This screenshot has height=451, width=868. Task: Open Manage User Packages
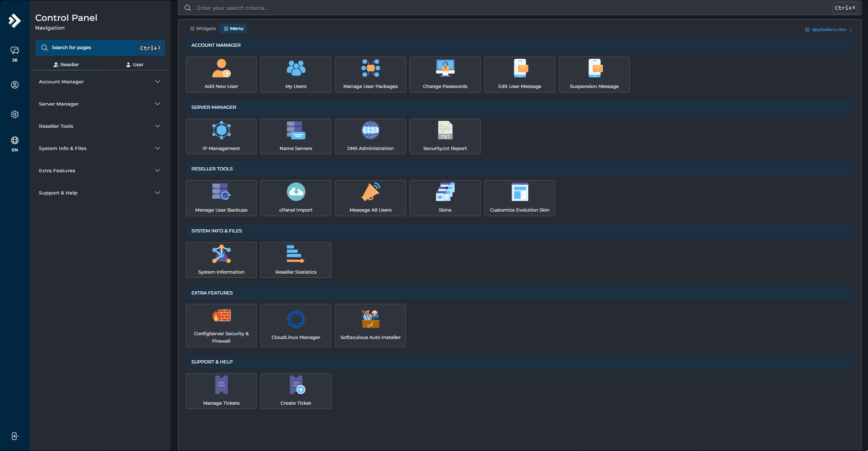pos(370,74)
